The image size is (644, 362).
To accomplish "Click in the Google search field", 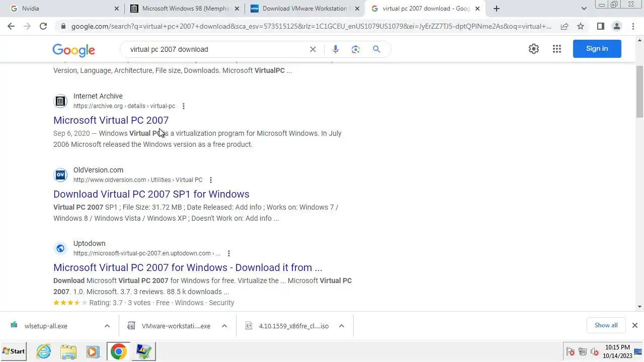I will pyautogui.click(x=216, y=49).
